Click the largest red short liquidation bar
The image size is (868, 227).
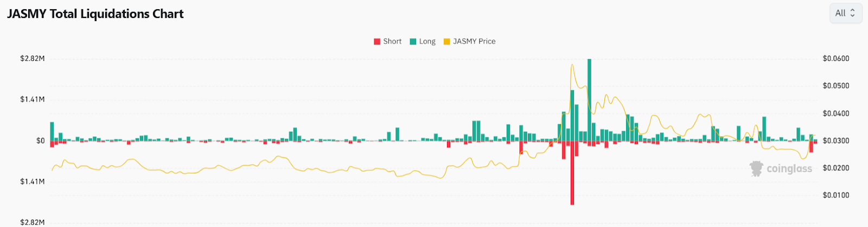tap(572, 173)
